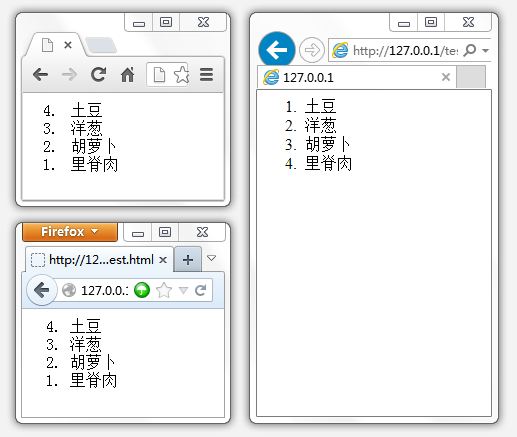Click the IE address bar URL field
The height and width of the screenshot is (437, 517).
pyautogui.click(x=405, y=51)
